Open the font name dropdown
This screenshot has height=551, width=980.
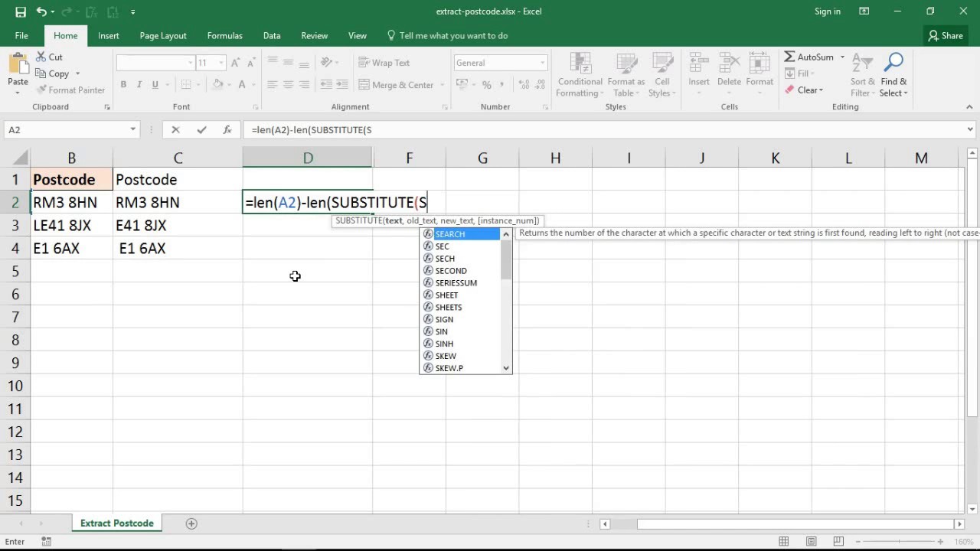pyautogui.click(x=191, y=63)
